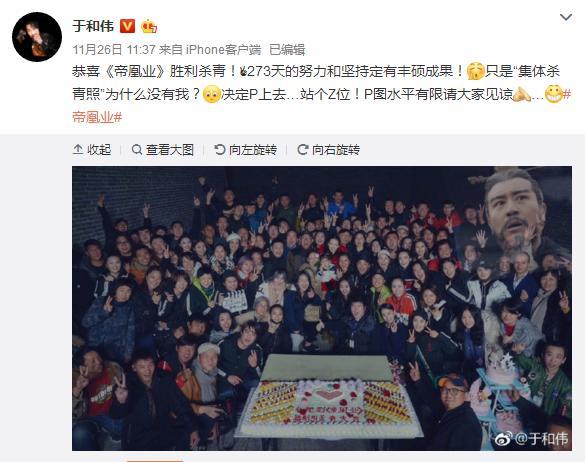Open the post options chevron menu

pos(566,17)
